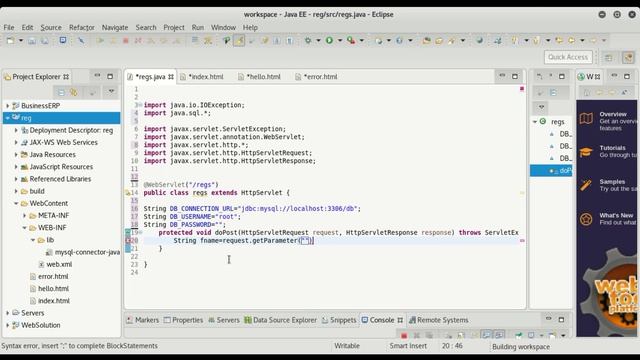Viewport: 640px width, 360px height.
Task: Open the External Tools dropdown arrow
Action: pos(362,40)
